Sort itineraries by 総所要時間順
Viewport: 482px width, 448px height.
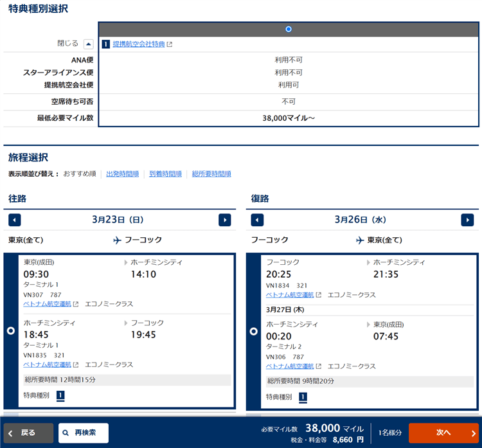(211, 174)
